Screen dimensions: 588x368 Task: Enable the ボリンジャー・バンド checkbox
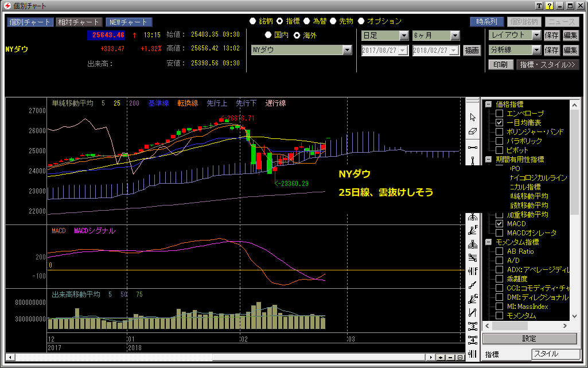[x=499, y=131]
